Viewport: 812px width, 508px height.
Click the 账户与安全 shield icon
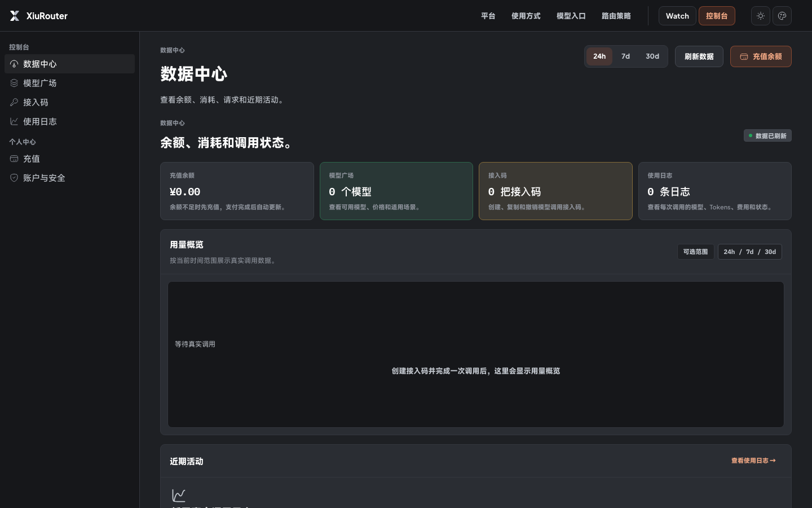pyautogui.click(x=14, y=178)
